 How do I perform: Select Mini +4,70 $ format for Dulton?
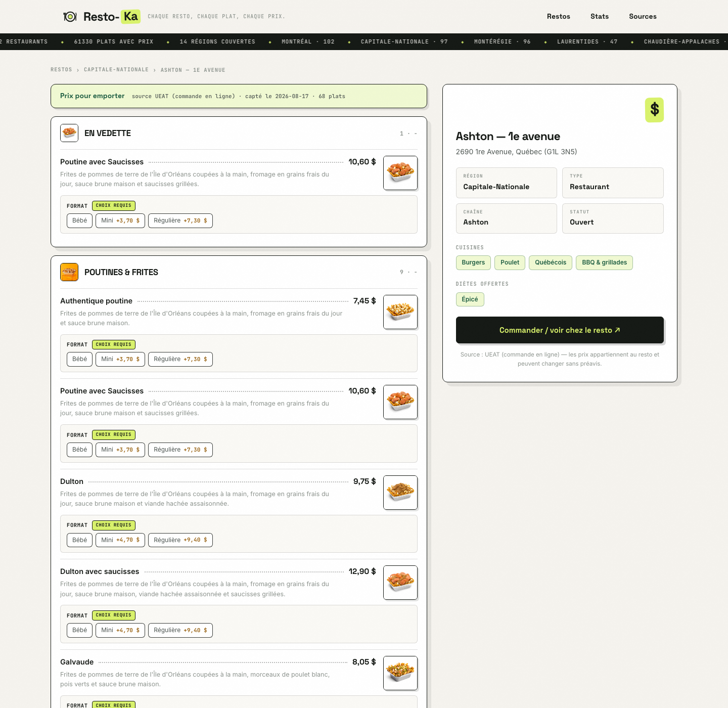tap(120, 540)
